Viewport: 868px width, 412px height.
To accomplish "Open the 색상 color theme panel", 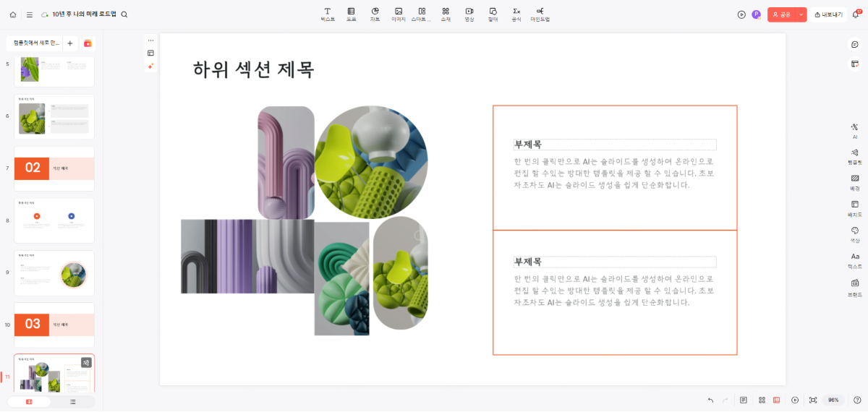I will (855, 234).
